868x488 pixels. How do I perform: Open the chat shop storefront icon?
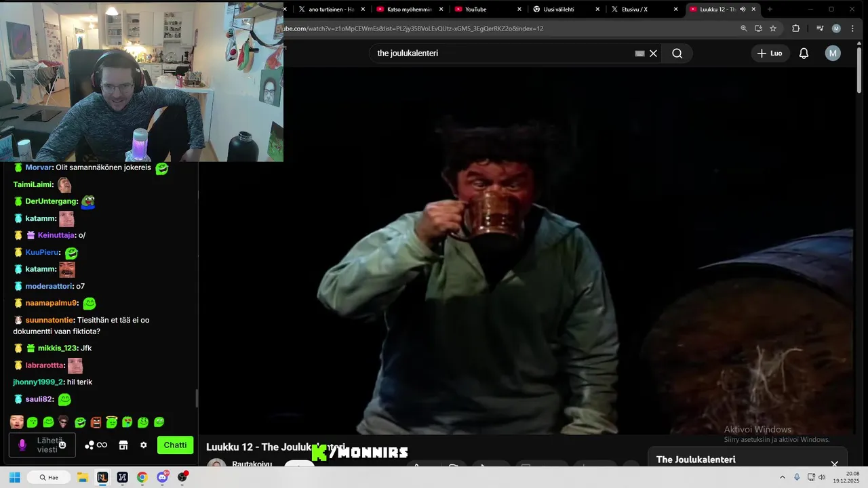(x=123, y=445)
